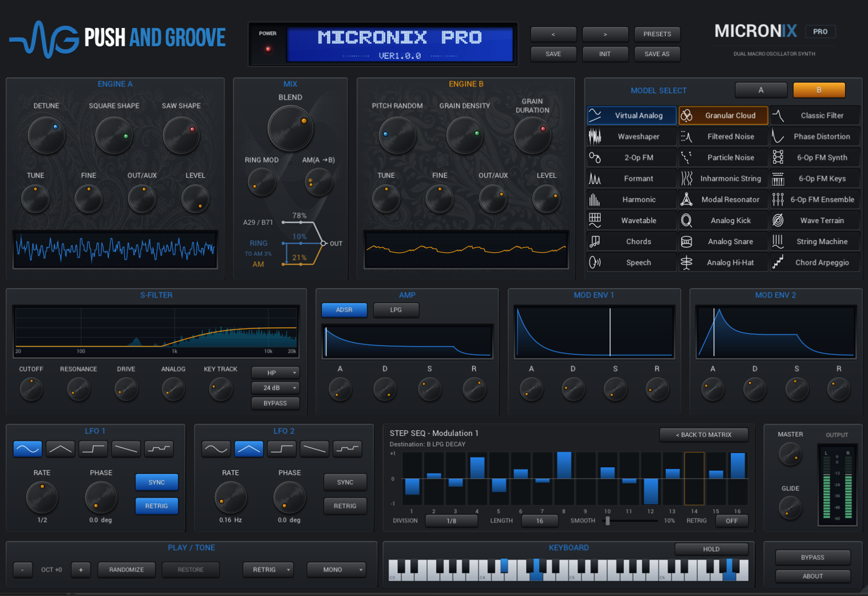Select the Analog Kick model icon

(x=687, y=221)
